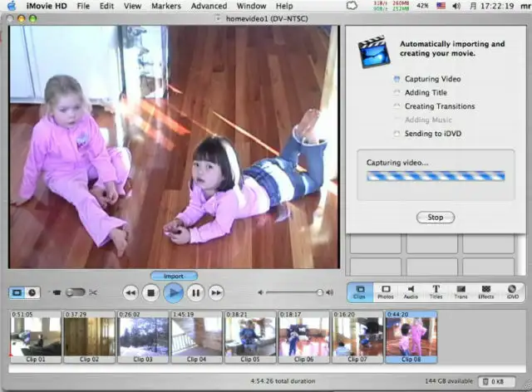Open the Audio pane
The image size is (532, 392).
[x=411, y=292]
